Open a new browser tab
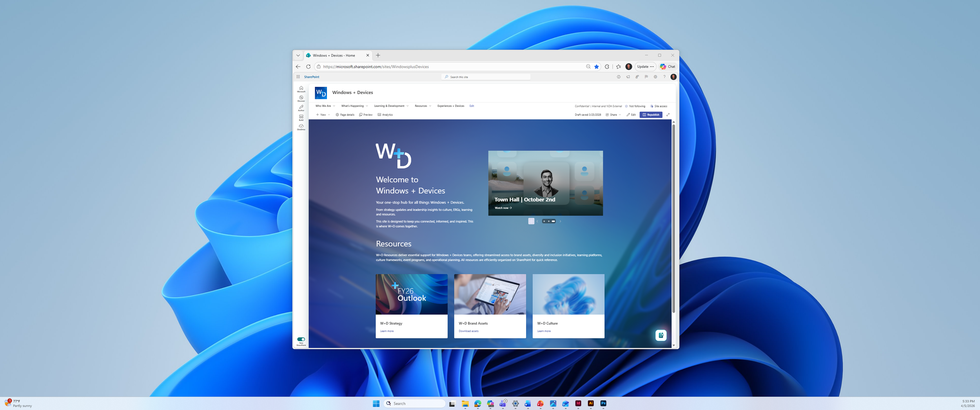Viewport: 980px width, 410px height. (378, 55)
